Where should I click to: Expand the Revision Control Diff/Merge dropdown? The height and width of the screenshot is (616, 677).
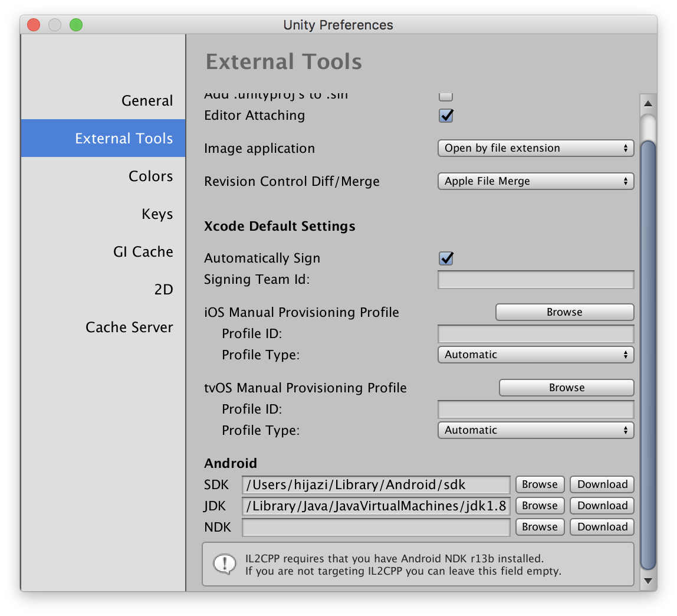pos(535,181)
